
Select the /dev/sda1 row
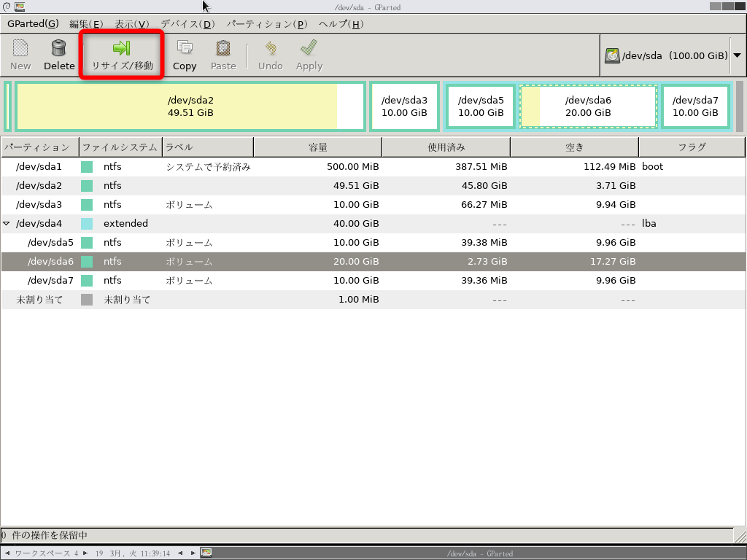(373, 167)
